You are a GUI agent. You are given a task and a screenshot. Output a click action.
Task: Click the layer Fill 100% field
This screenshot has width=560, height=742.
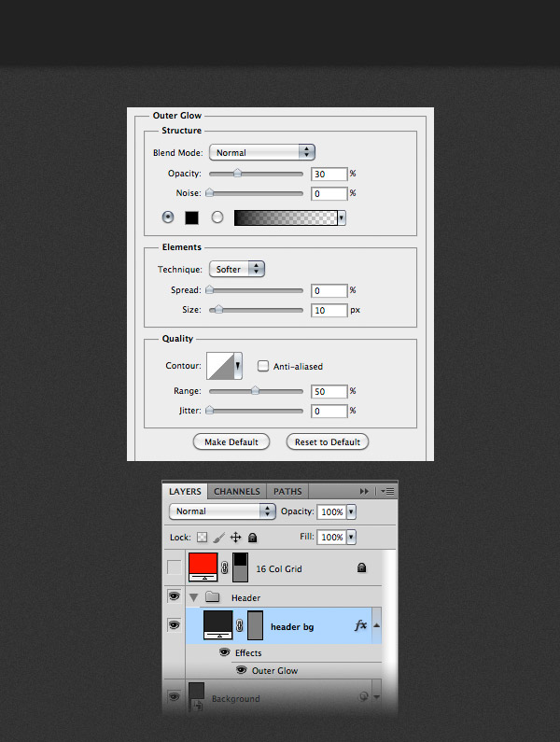(x=332, y=537)
